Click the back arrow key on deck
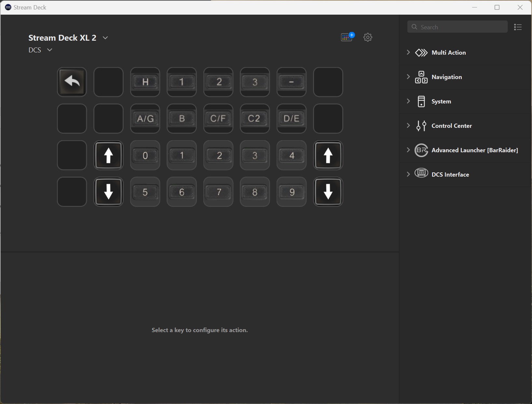 pos(72,82)
